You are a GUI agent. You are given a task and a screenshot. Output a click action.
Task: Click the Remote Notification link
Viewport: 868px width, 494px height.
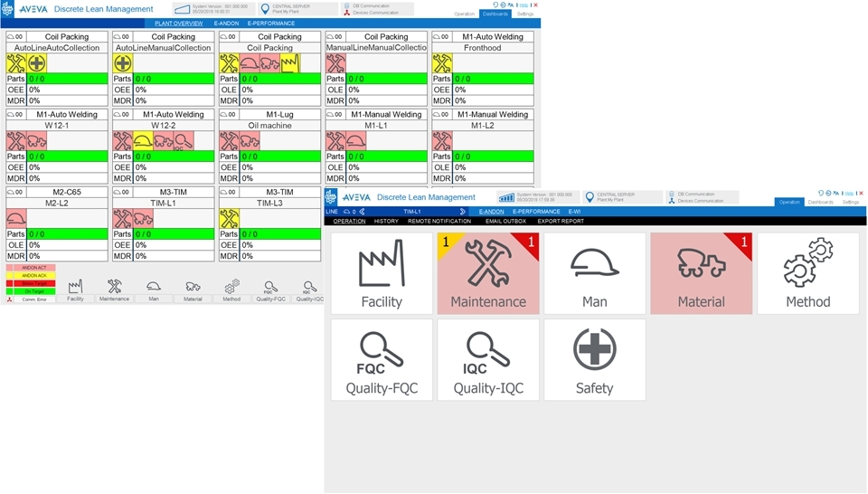point(439,222)
